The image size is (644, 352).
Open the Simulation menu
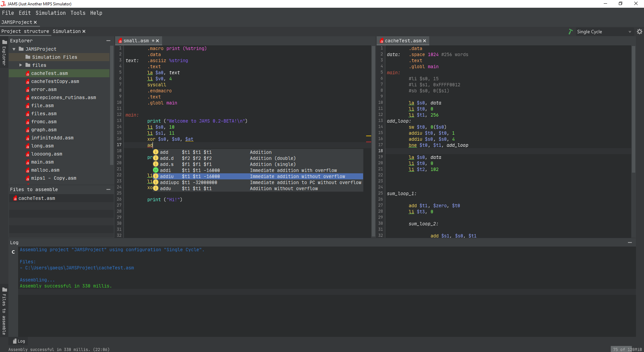(x=51, y=13)
